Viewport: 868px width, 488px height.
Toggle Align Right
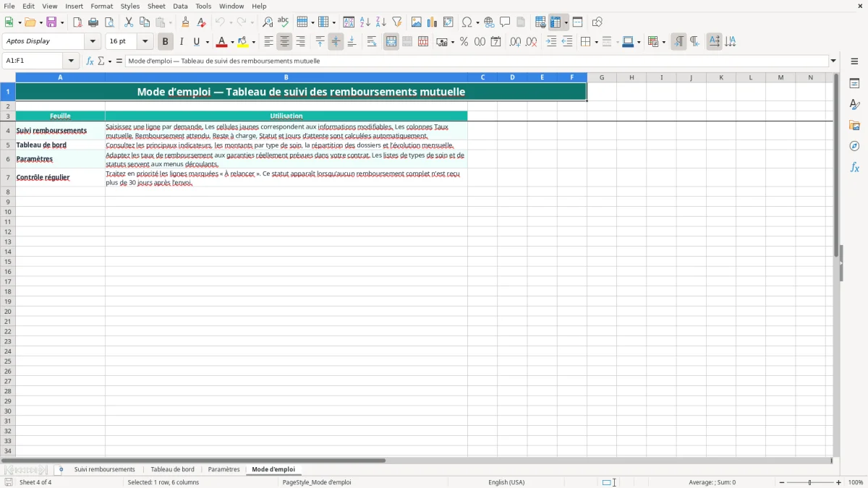click(x=301, y=42)
